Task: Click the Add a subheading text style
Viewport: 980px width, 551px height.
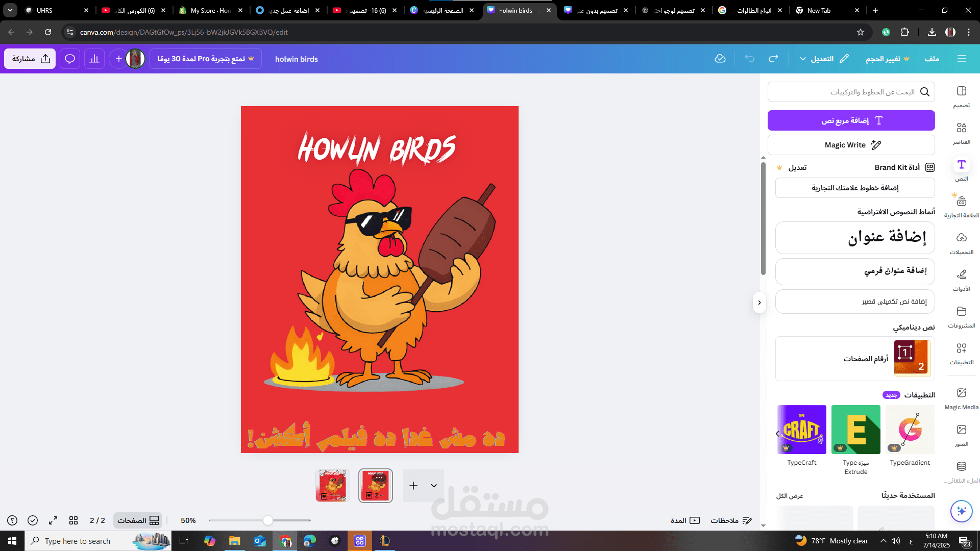Action: point(855,271)
